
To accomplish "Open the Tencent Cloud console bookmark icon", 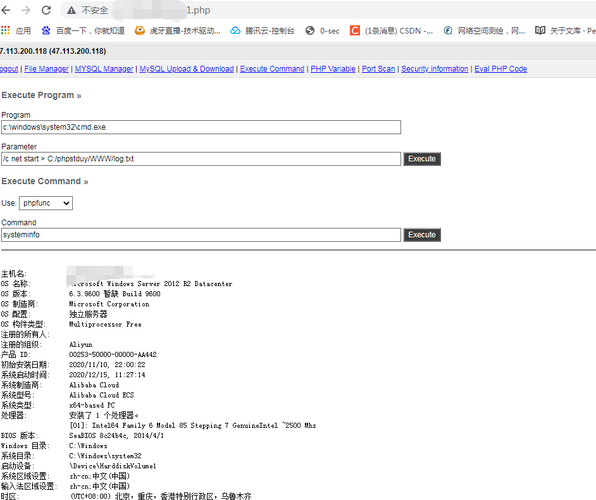I will pyautogui.click(x=235, y=30).
